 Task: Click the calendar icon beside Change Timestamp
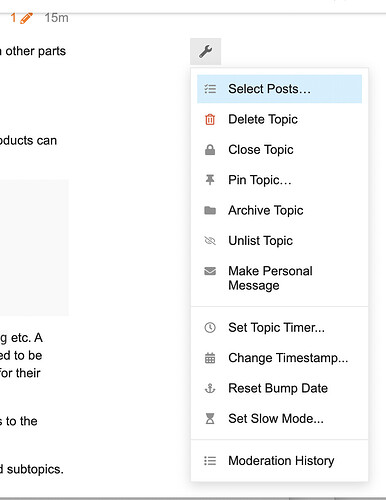tap(210, 358)
